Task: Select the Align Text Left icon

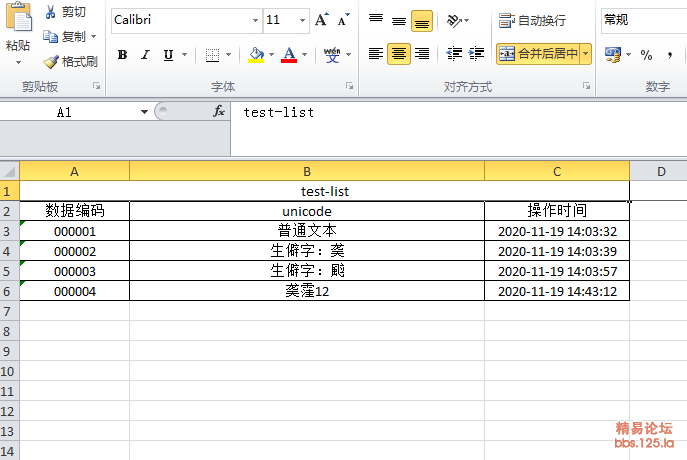Action: click(x=375, y=54)
